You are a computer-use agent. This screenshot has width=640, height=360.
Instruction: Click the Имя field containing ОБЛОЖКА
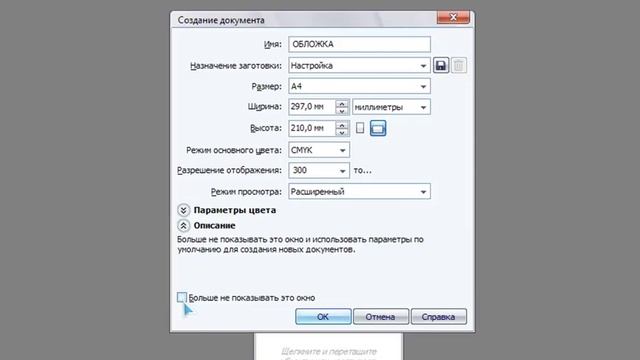pos(359,44)
